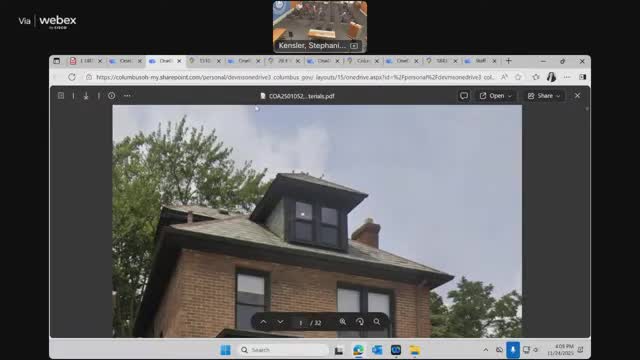Open the favorites list icon

[536, 77]
